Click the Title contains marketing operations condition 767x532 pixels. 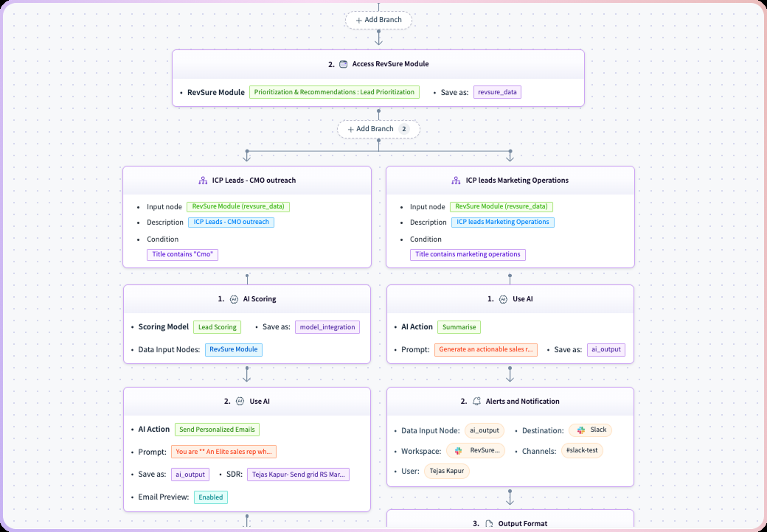(468, 254)
